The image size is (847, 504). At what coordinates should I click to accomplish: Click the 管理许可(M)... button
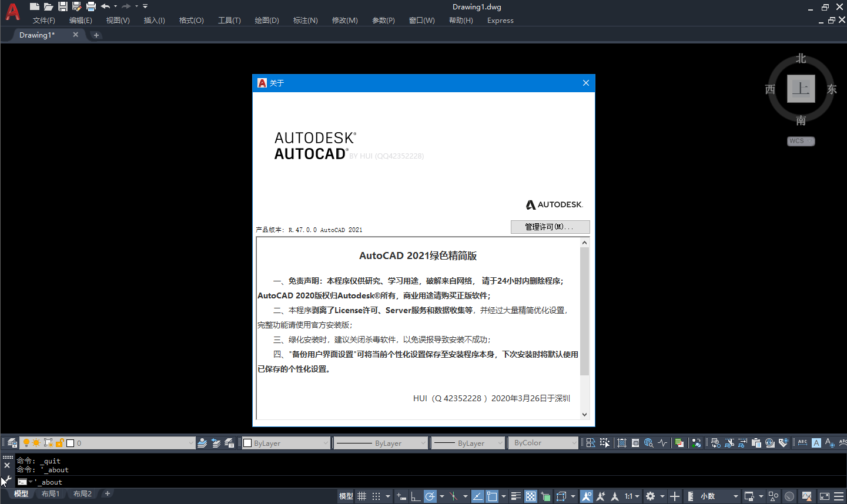(x=550, y=227)
